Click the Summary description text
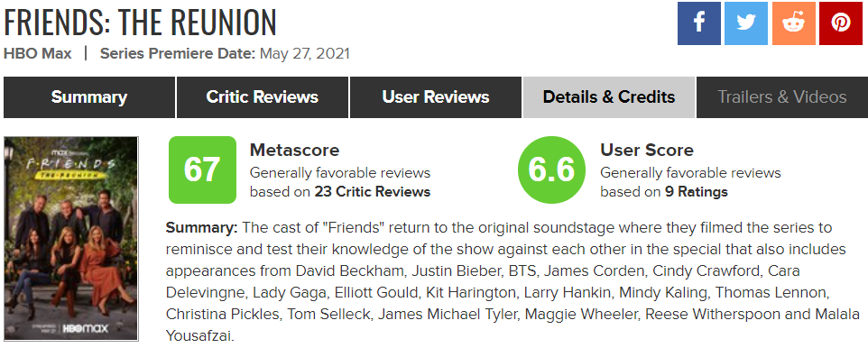Viewport: 868px width, 348px height. coord(513,281)
